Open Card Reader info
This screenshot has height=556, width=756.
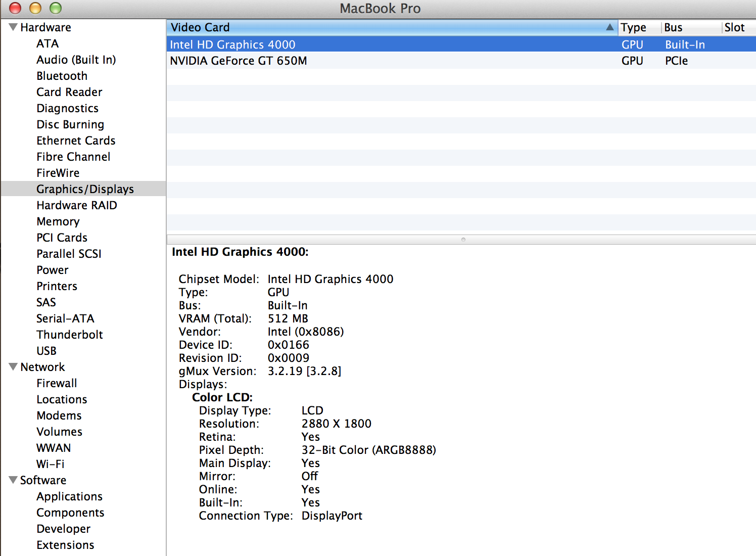[x=69, y=92]
